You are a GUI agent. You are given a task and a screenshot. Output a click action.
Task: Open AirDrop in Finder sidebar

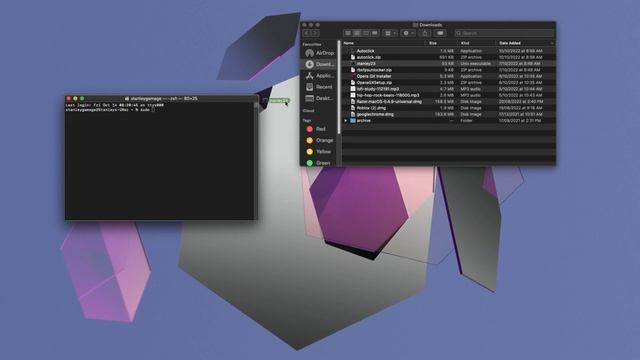pos(320,53)
